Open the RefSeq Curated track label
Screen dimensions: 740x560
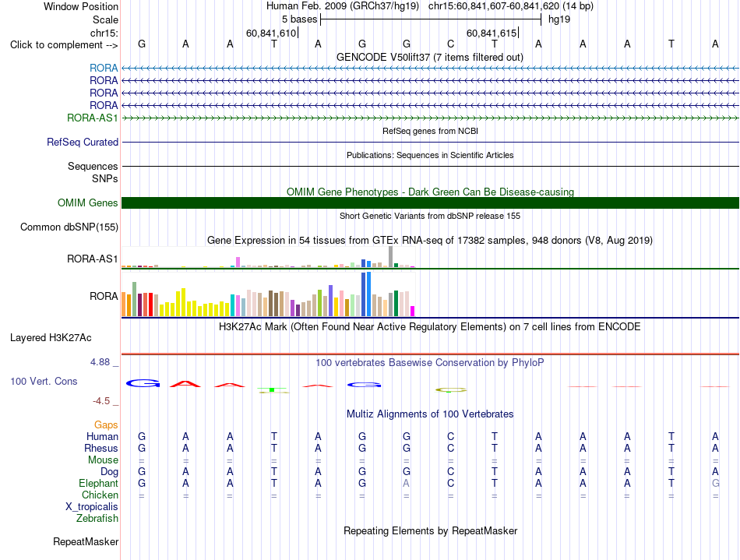tap(83, 142)
